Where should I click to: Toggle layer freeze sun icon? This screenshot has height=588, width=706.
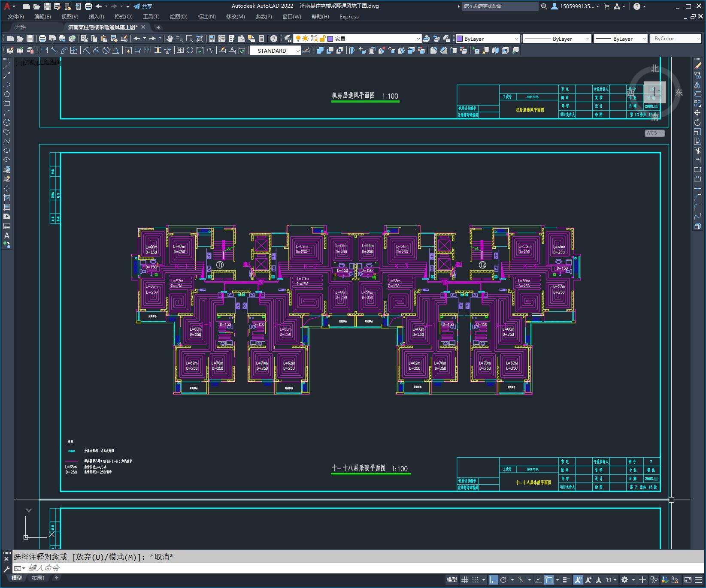tap(305, 39)
